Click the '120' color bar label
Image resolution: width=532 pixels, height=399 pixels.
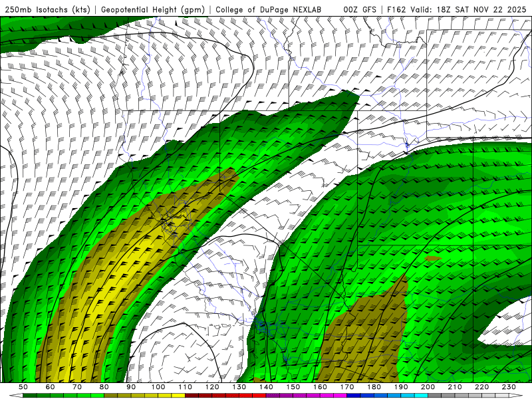(212, 387)
